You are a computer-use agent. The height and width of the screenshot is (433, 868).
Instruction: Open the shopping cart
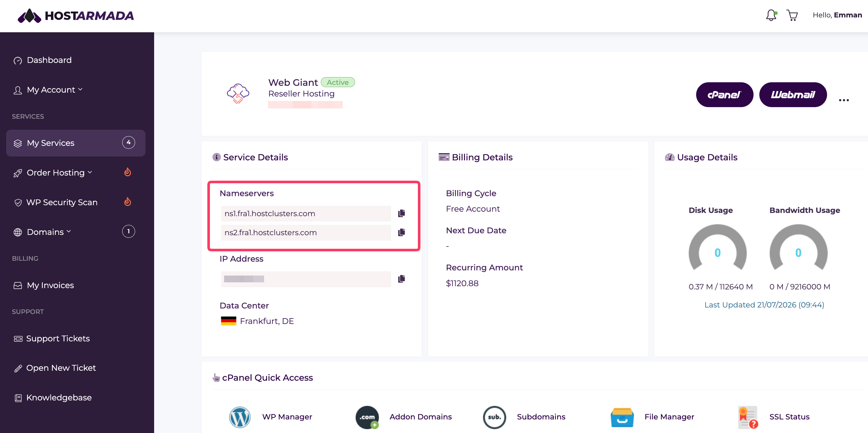tap(792, 15)
